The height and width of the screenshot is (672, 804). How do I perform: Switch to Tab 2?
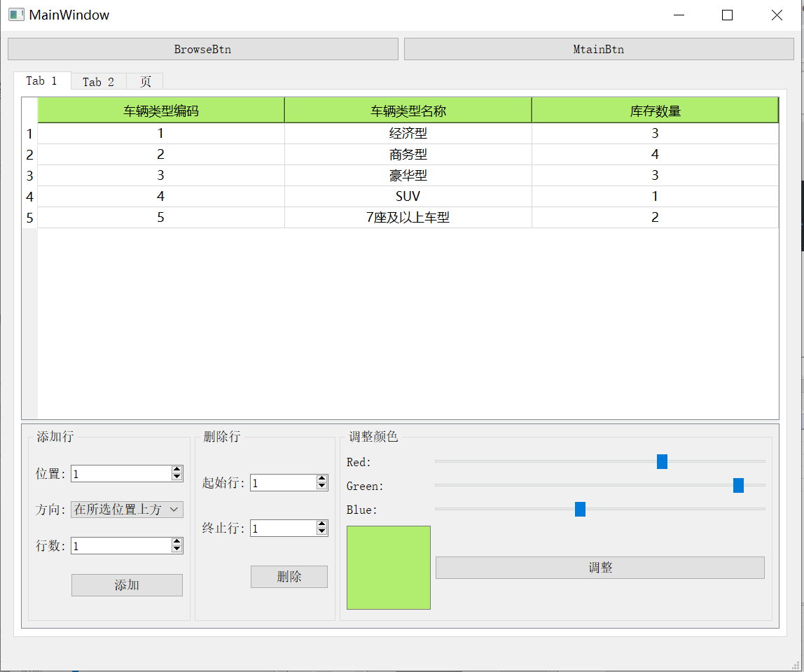(98, 81)
